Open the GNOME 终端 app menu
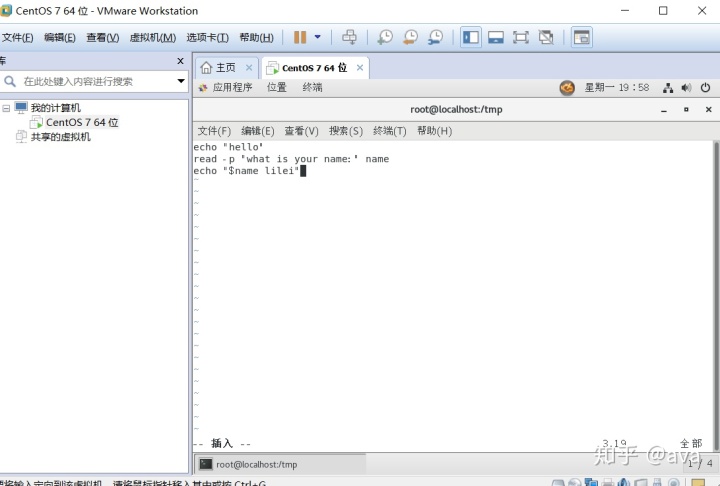 coord(312,87)
